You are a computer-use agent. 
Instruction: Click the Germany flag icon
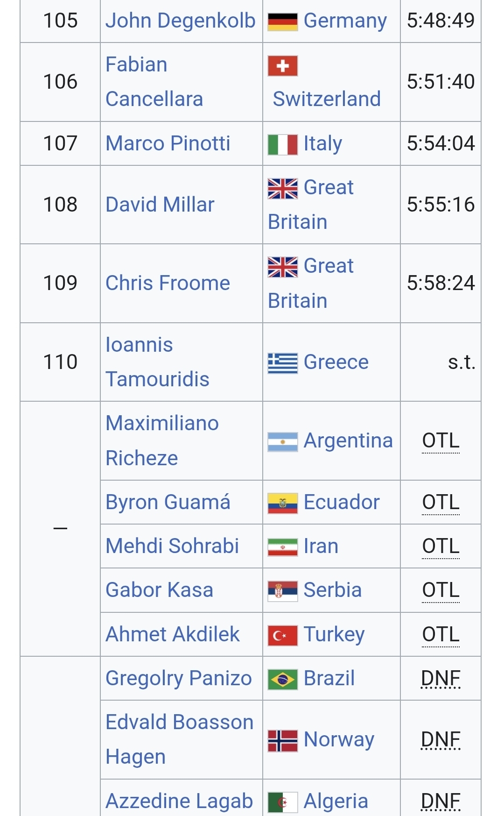(282, 21)
